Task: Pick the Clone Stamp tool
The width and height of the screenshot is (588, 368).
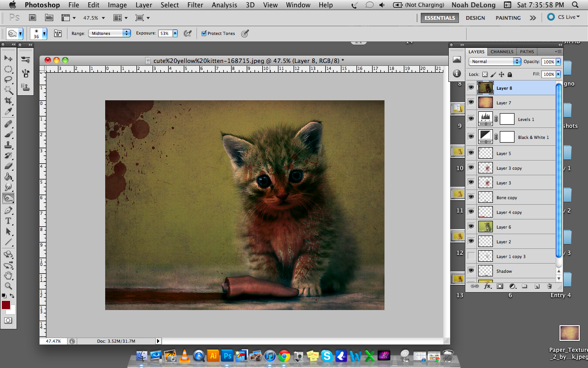Action: [8, 145]
